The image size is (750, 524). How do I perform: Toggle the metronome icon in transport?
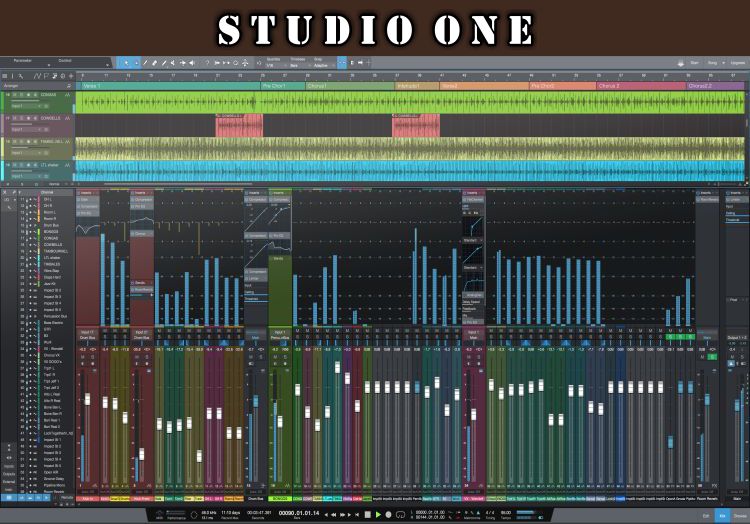[479, 513]
